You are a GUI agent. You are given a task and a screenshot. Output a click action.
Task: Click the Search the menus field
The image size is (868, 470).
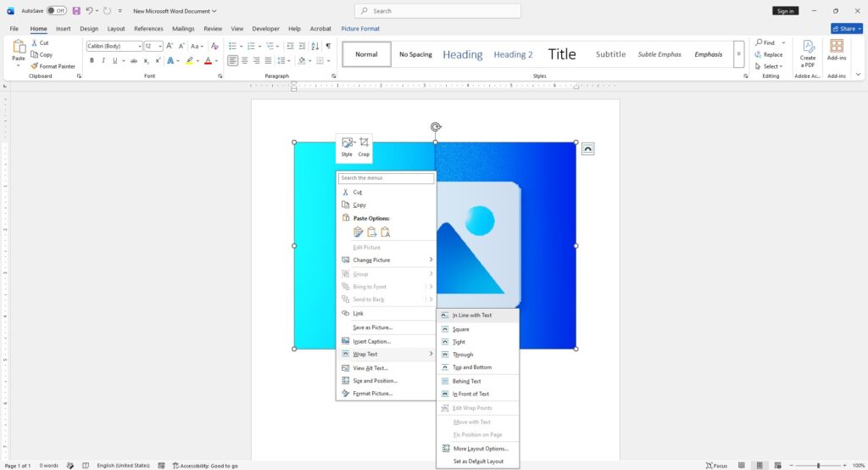tap(386, 178)
